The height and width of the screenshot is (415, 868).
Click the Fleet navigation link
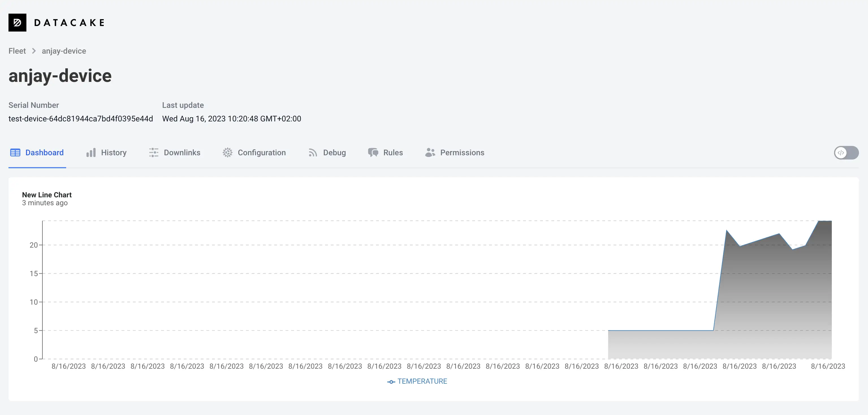(17, 51)
